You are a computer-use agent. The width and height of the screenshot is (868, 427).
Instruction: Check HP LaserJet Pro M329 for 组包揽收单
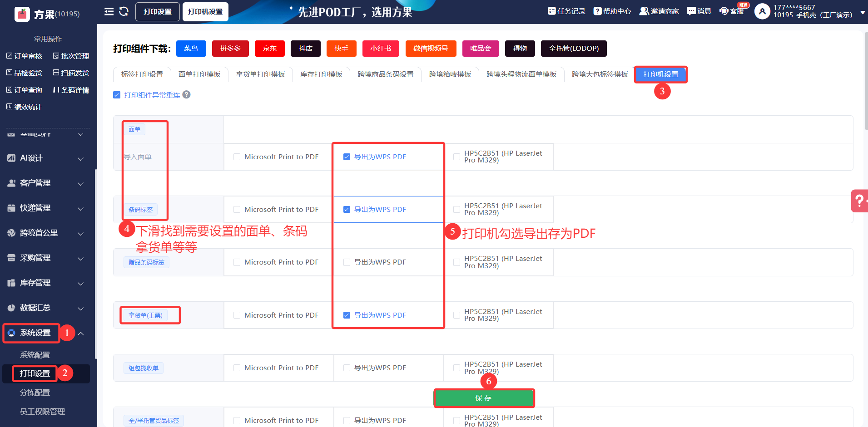click(456, 368)
